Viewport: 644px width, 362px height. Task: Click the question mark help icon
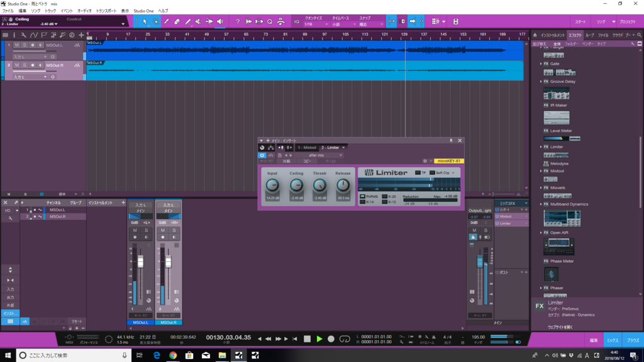[x=237, y=21]
